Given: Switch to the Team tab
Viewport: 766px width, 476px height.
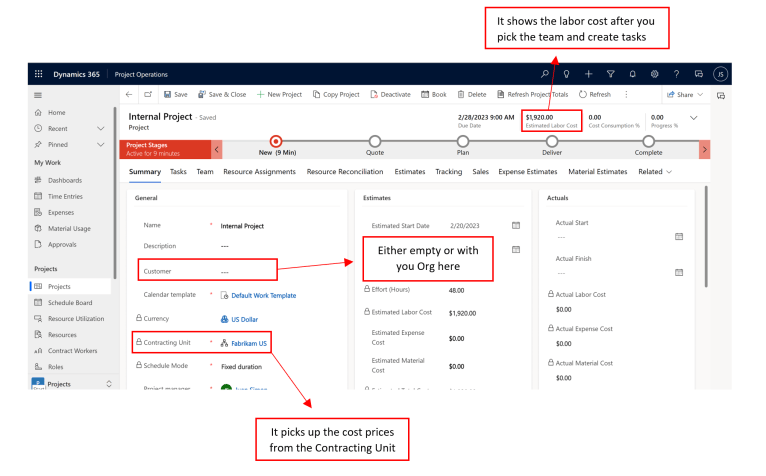Looking at the screenshot, I should tap(205, 172).
